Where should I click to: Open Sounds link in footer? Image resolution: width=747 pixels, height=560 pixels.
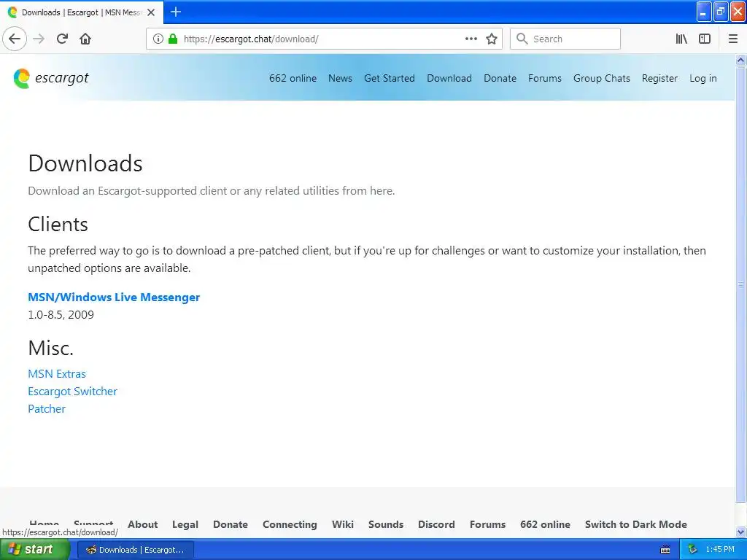(x=386, y=524)
